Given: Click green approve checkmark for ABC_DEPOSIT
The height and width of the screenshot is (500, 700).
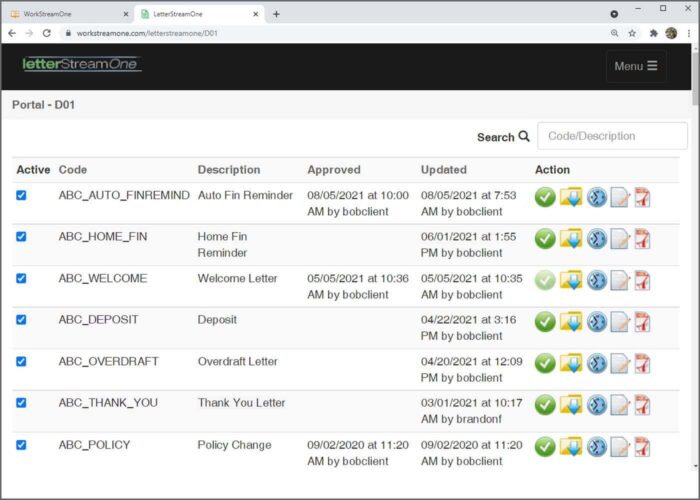Looking at the screenshot, I should click(545, 322).
